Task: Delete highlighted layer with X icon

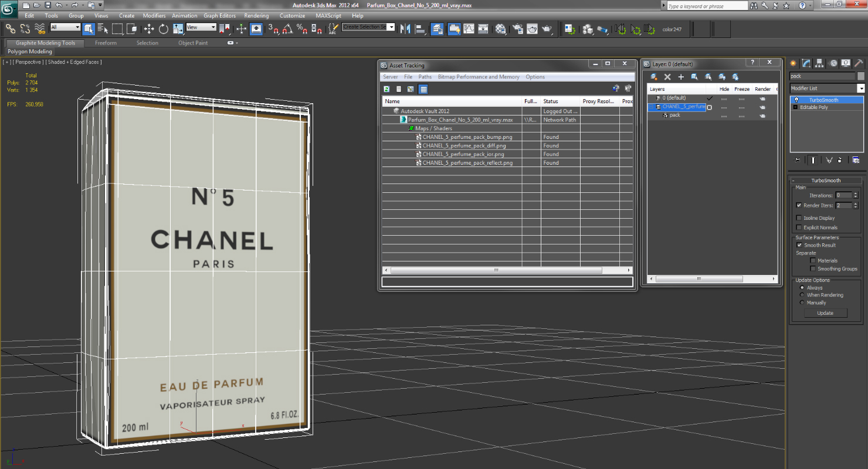Action: pos(667,77)
